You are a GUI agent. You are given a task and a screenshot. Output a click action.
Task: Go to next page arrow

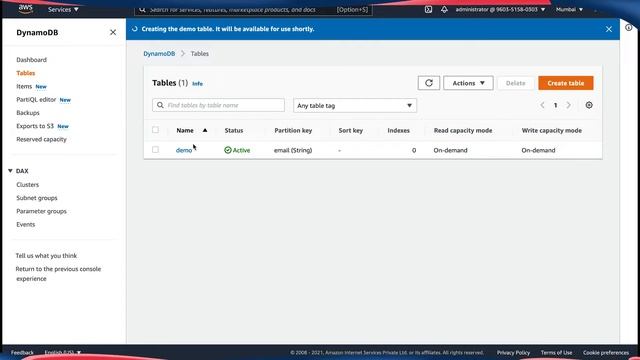[x=569, y=105]
